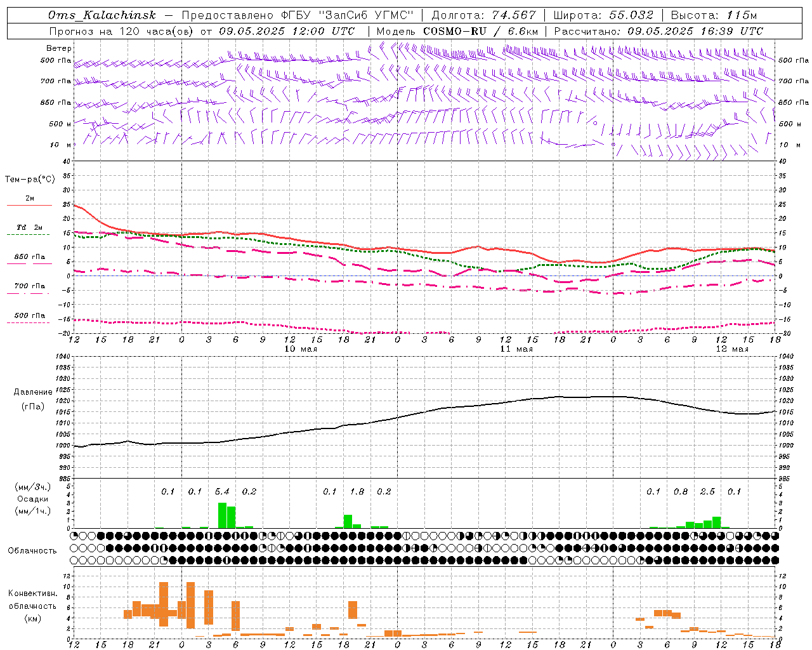Click the (мм/3ч.) precipitation unit label
The width and height of the screenshot is (812, 650).
click(33, 487)
